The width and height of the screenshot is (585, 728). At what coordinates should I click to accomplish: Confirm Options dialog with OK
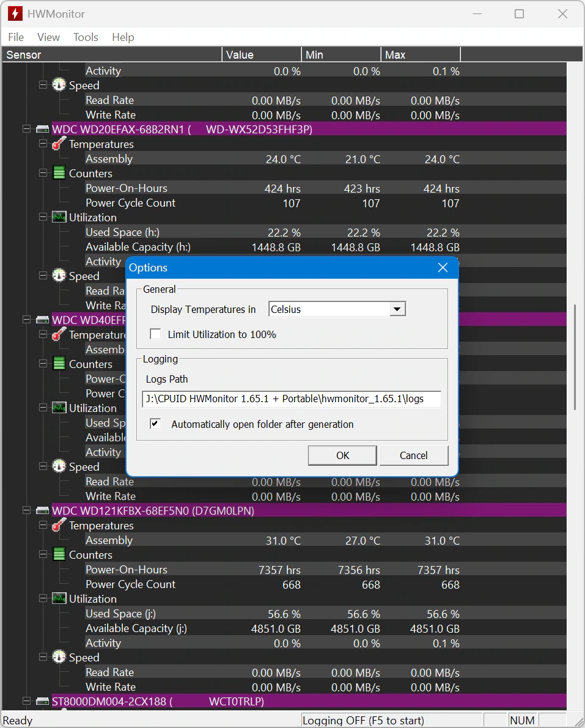[343, 455]
